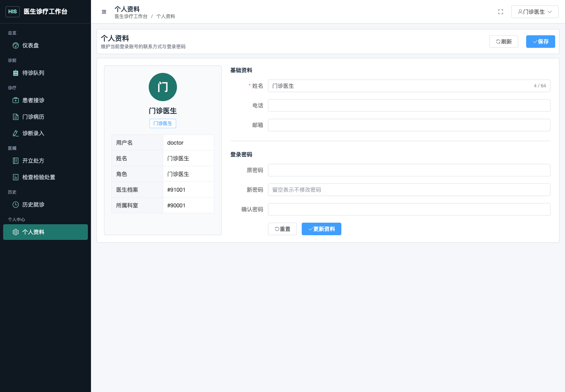Focus the 电话 input field
Image resolution: width=565 pixels, height=392 pixels.
point(409,105)
